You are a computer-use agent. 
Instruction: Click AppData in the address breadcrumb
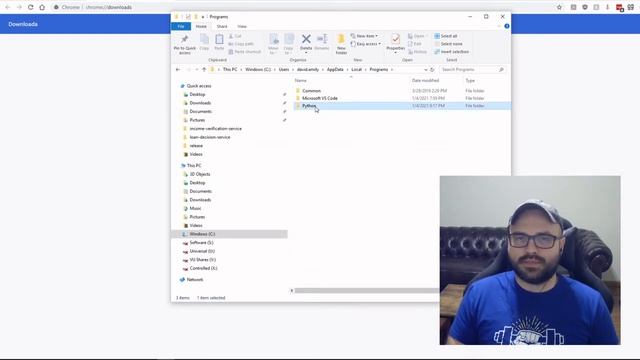(335, 70)
